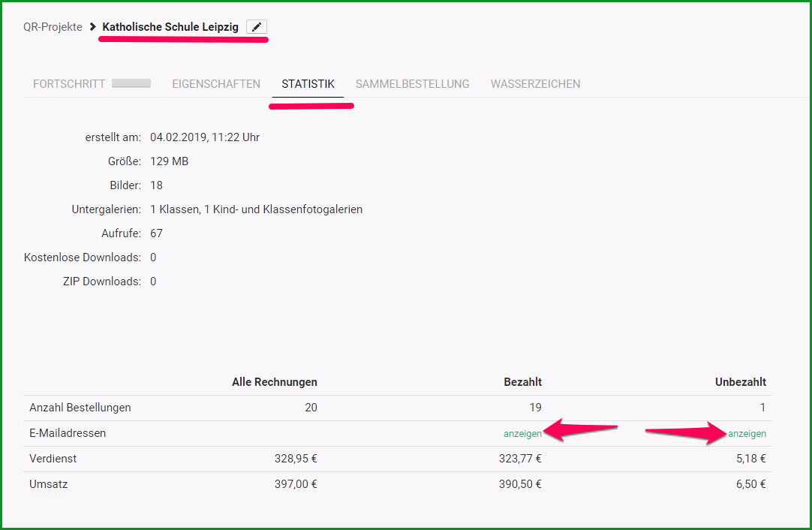Click Verdienst total 328,95 €
The image size is (812, 530).
(296, 459)
